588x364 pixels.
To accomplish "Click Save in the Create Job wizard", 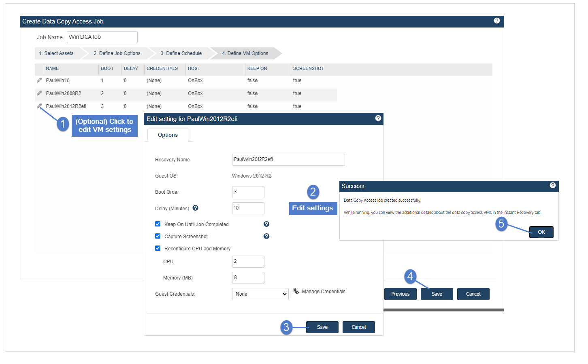I will [437, 294].
